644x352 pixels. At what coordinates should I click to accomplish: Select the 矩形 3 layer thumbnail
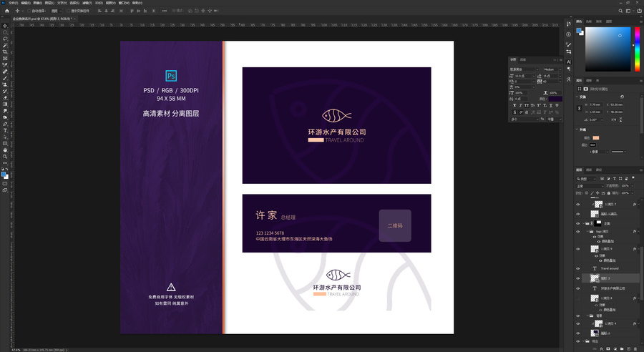(x=595, y=278)
